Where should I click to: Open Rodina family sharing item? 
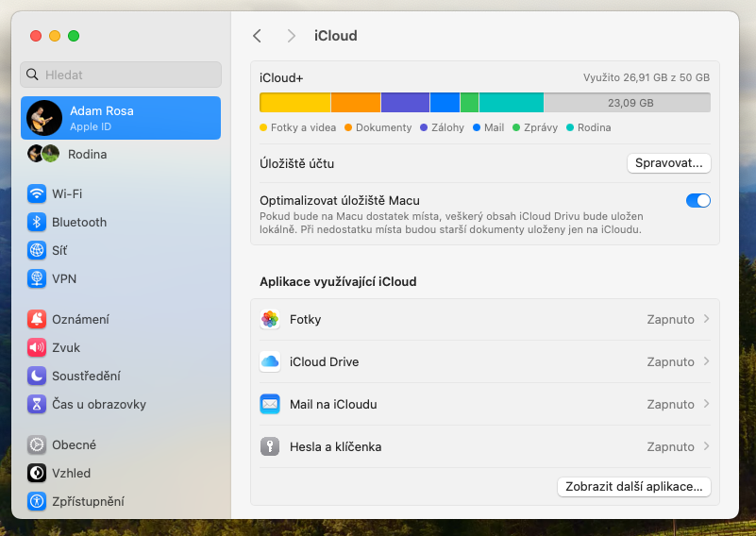tap(87, 155)
